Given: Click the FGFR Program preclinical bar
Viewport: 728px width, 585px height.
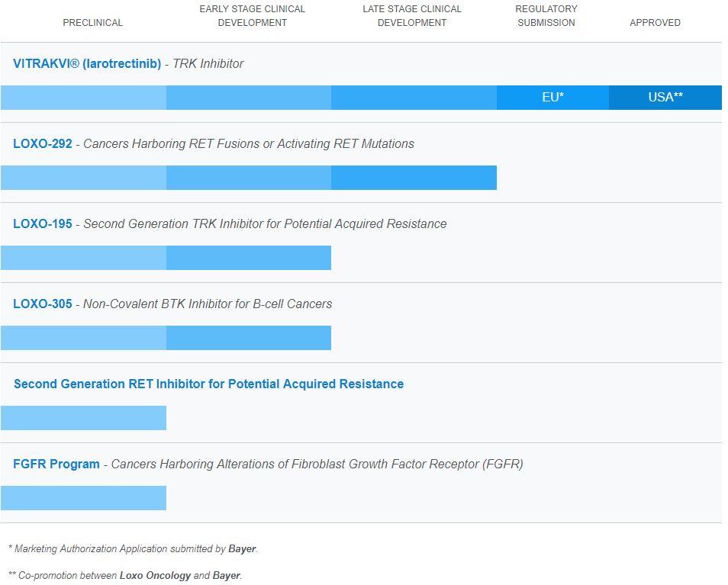Looking at the screenshot, I should coord(84,498).
